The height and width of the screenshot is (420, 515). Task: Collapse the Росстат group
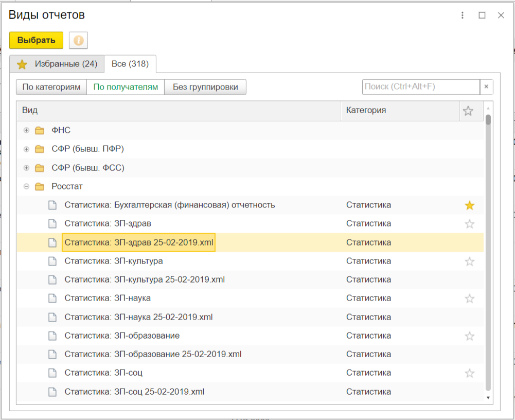tap(27, 186)
